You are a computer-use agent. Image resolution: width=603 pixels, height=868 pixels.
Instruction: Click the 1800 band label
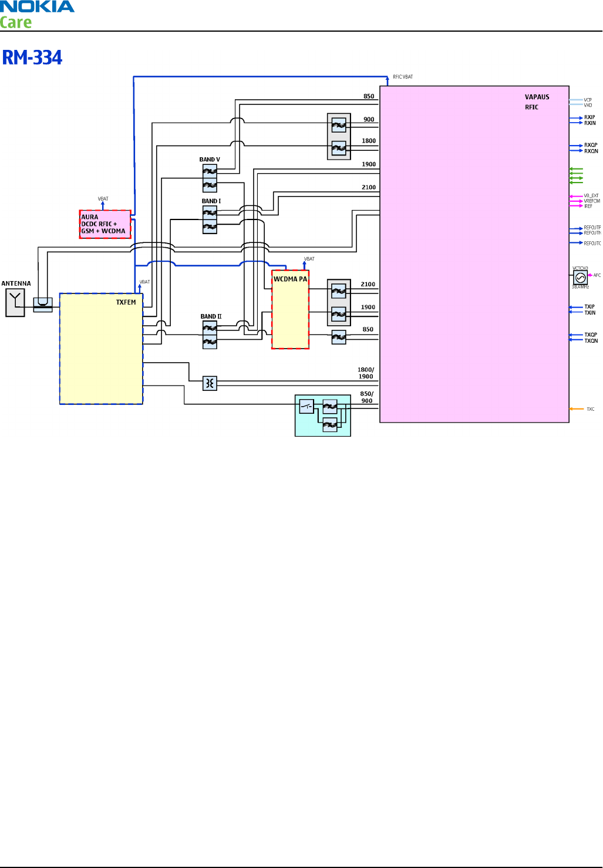point(369,141)
